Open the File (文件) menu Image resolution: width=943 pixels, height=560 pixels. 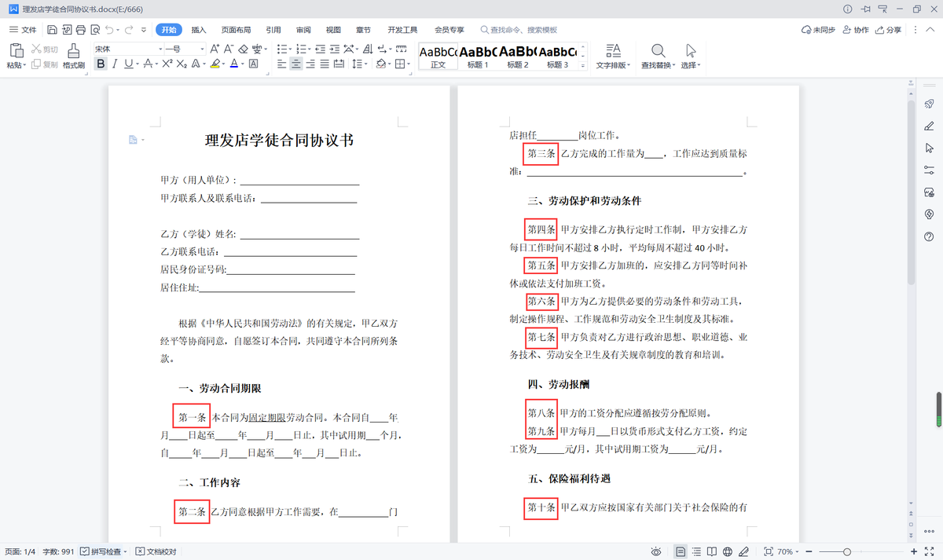(23, 30)
